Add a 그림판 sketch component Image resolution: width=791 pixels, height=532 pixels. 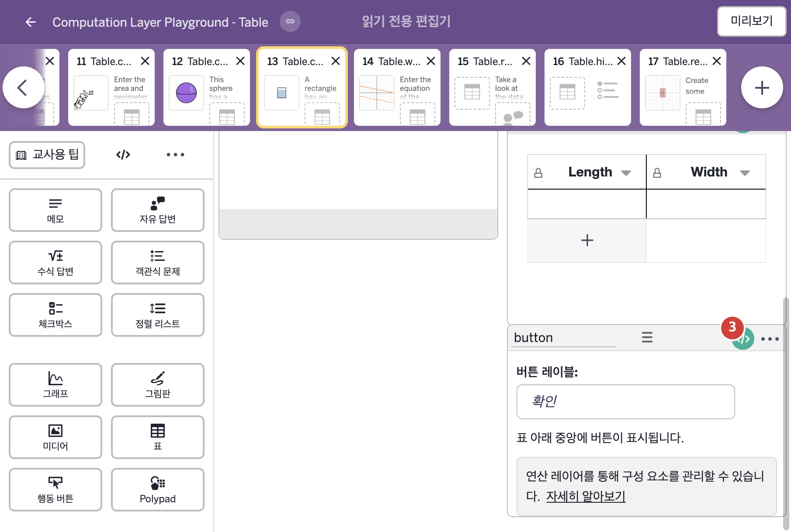point(158,385)
